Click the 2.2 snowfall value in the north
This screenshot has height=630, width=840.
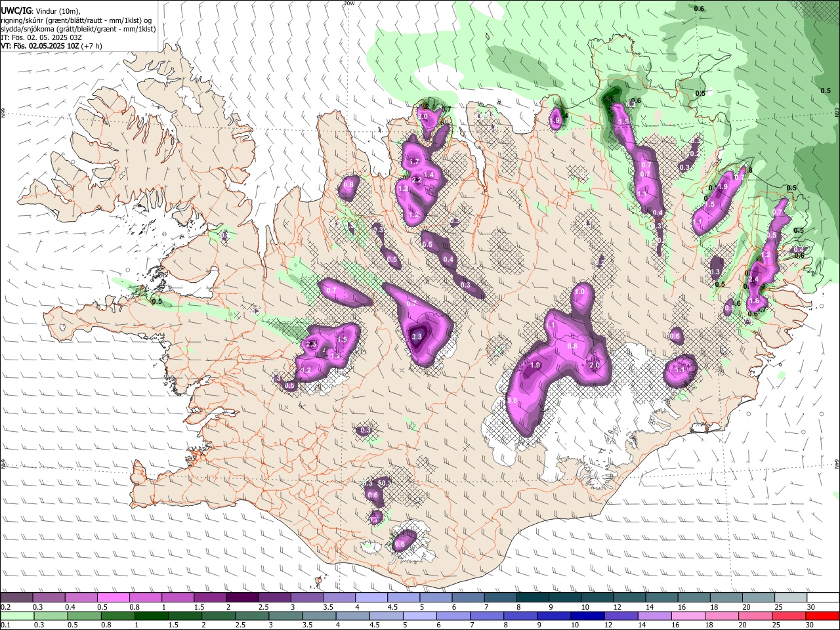pos(416,180)
